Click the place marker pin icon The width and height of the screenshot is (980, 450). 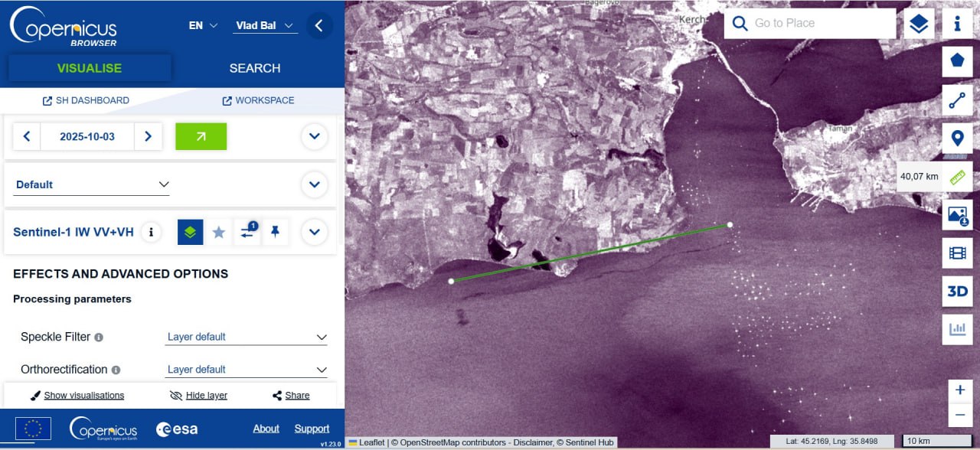click(957, 139)
